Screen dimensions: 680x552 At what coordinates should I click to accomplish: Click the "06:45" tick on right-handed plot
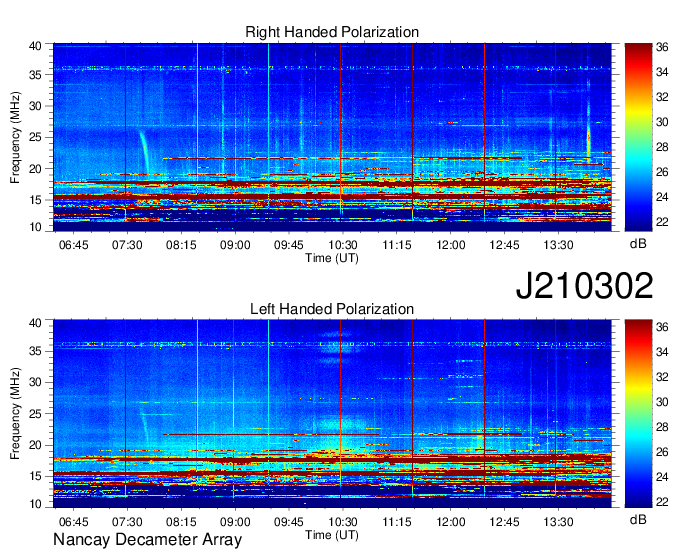(73, 245)
